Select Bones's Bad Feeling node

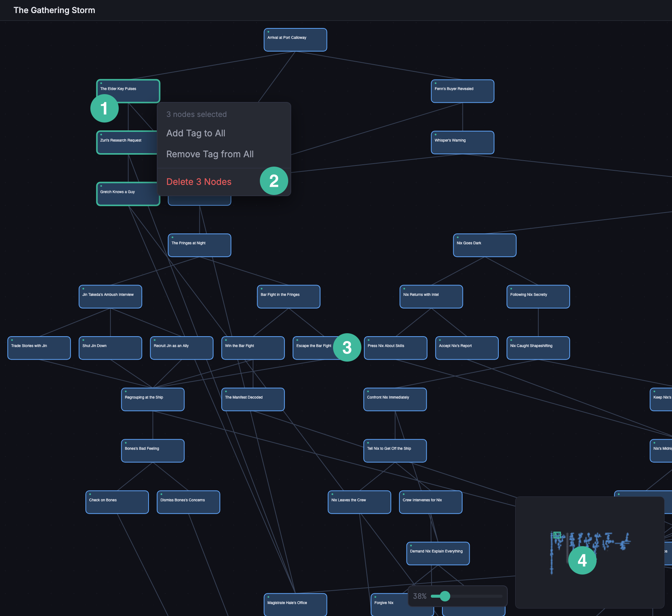(153, 451)
